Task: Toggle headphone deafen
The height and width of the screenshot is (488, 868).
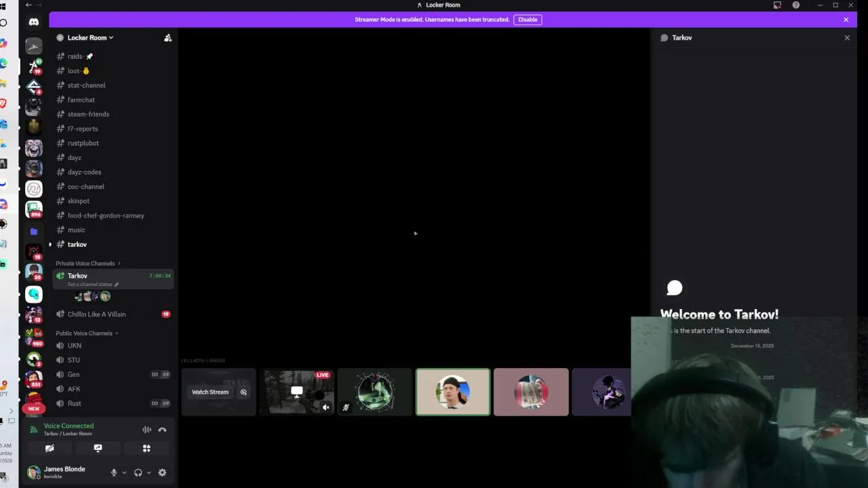Action: 138,472
